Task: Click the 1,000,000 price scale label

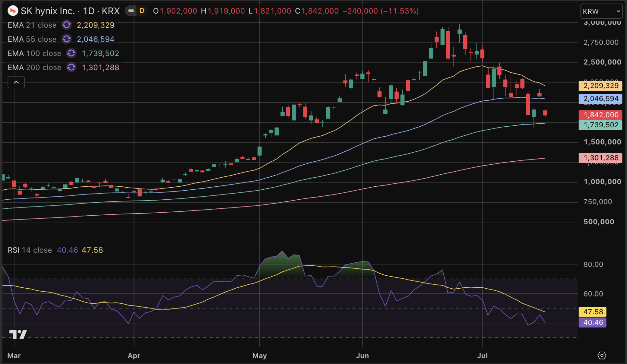Action: click(602, 182)
